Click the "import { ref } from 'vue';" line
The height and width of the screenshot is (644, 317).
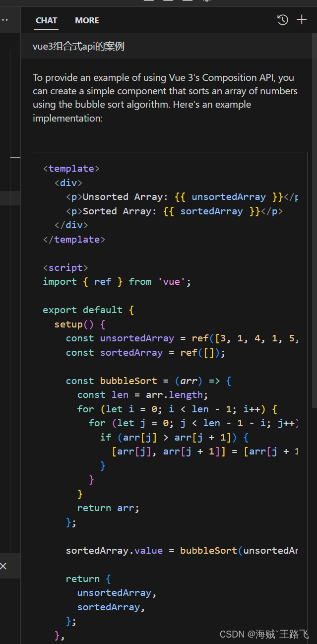click(x=117, y=282)
